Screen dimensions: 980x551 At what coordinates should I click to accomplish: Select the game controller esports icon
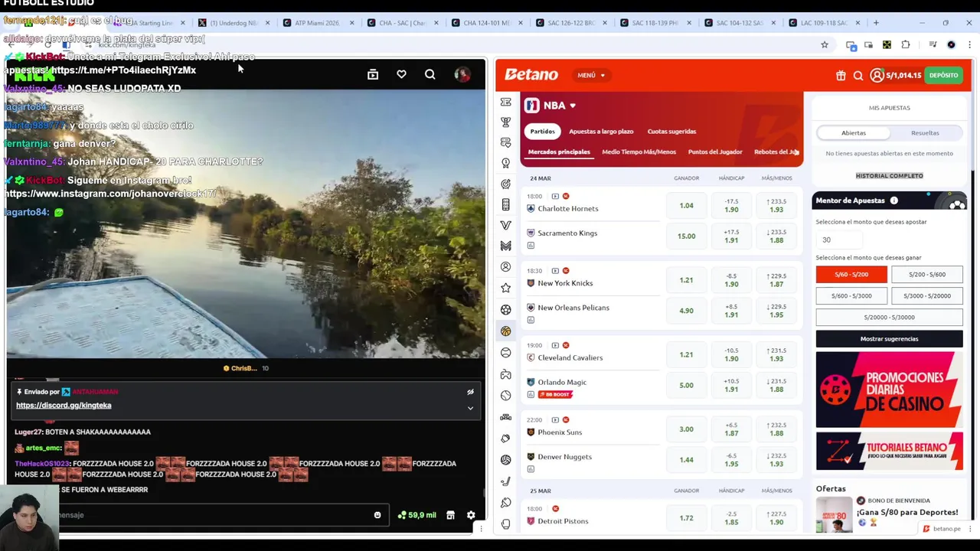tap(505, 375)
